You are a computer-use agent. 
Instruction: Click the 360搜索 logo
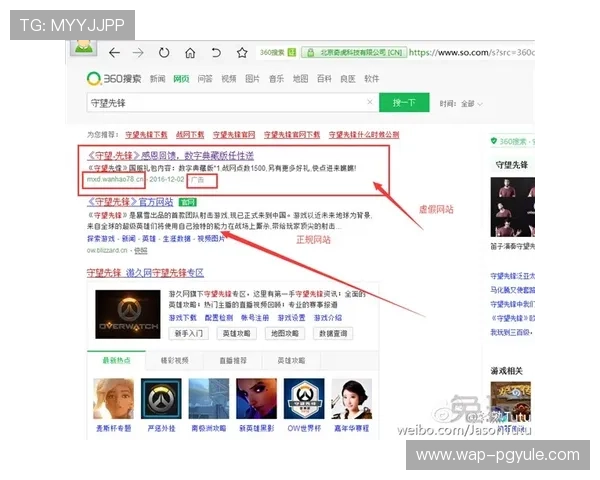tap(114, 79)
